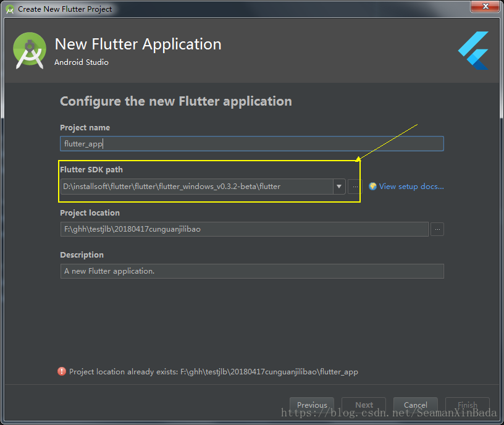Close the Create New Flutter Project dialog
The width and height of the screenshot is (504, 425).
485,6
